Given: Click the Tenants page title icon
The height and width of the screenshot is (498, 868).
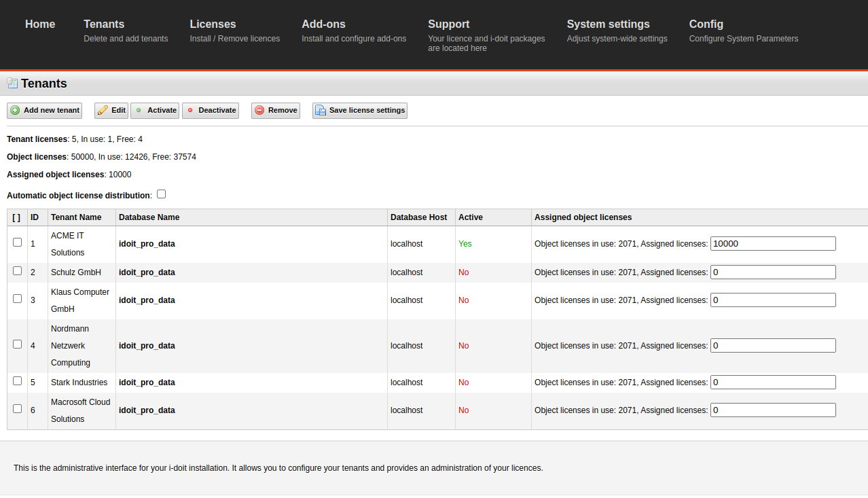Looking at the screenshot, I should point(12,84).
